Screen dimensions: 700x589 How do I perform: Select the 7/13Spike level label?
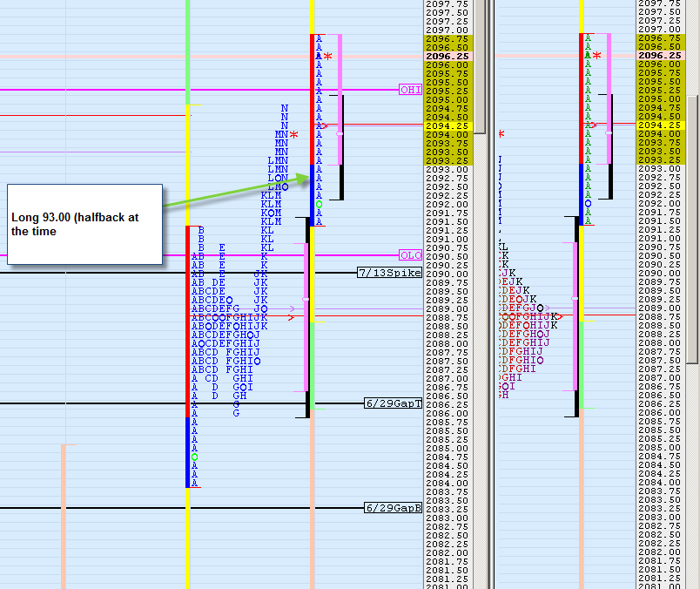click(x=390, y=273)
